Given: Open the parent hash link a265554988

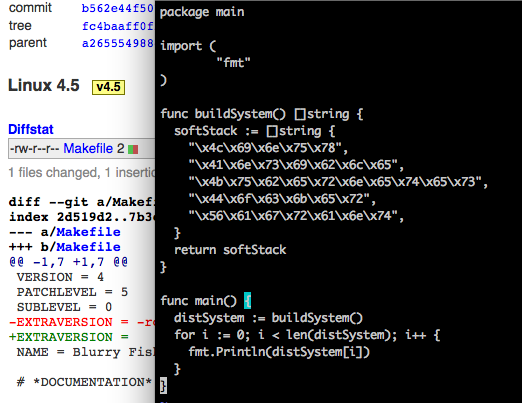Looking at the screenshot, I should (118, 43).
